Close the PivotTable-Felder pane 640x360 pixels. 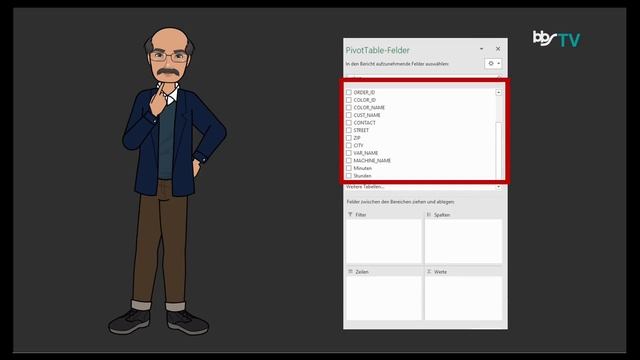(498, 49)
